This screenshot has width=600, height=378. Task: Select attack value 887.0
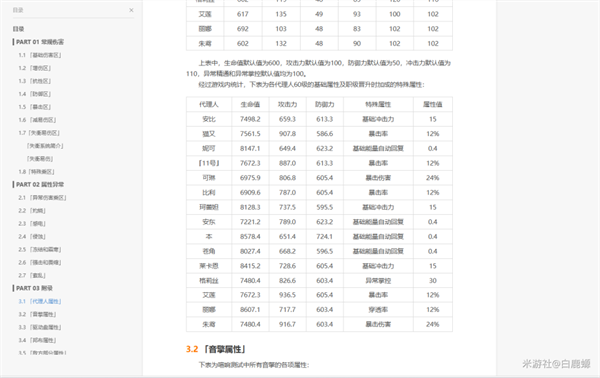(287, 163)
